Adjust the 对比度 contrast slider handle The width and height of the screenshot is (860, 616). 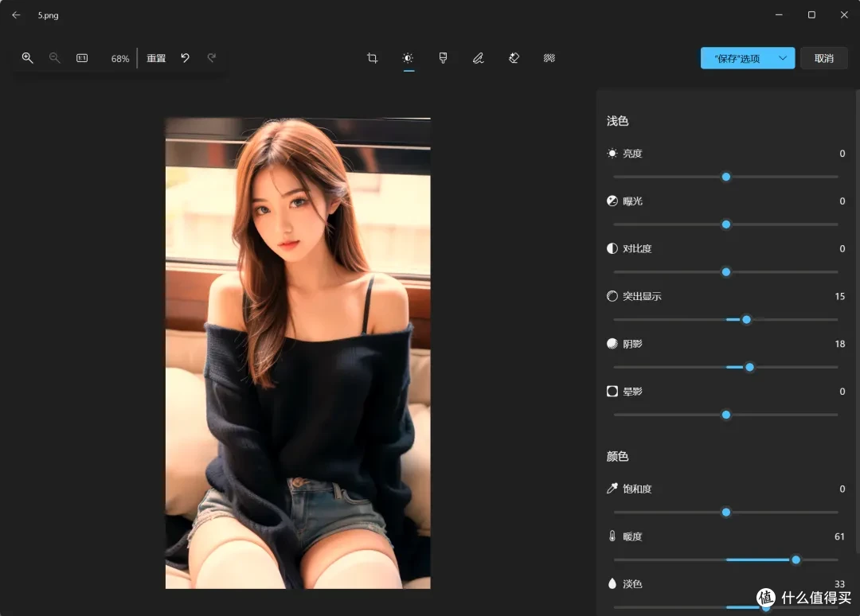click(726, 272)
